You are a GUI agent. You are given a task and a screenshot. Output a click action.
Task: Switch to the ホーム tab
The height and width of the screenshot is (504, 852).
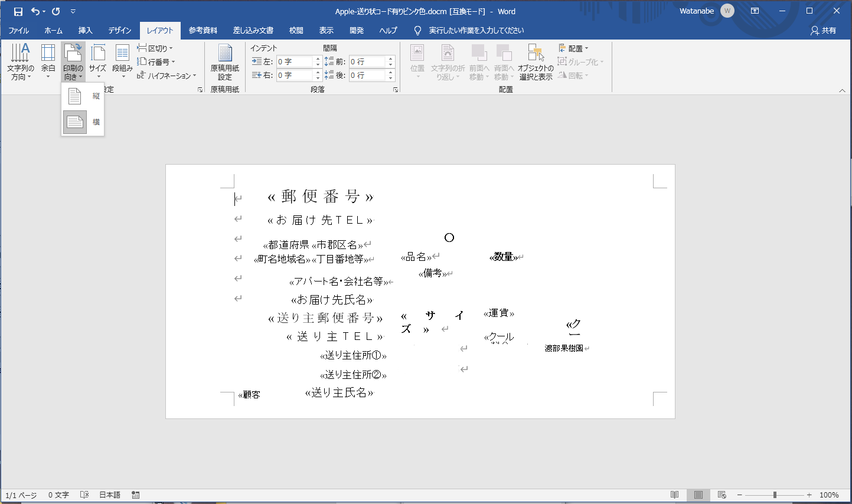click(x=53, y=30)
